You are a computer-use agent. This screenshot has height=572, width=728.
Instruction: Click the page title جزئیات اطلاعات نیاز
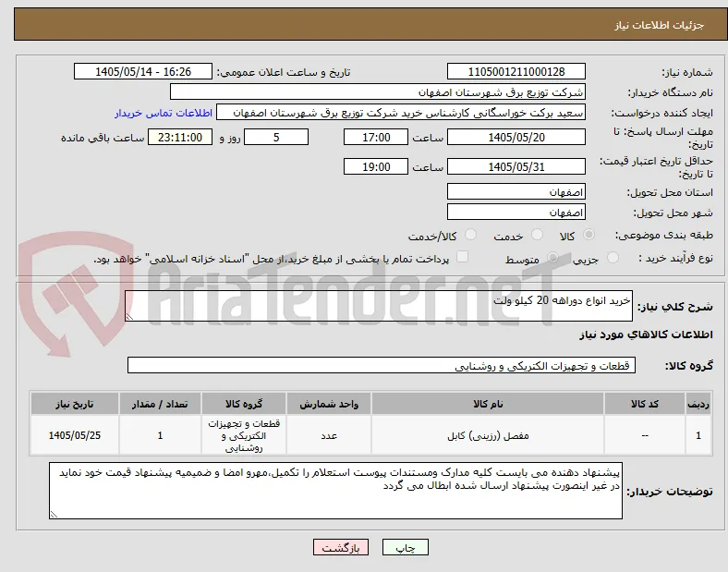tap(660, 25)
